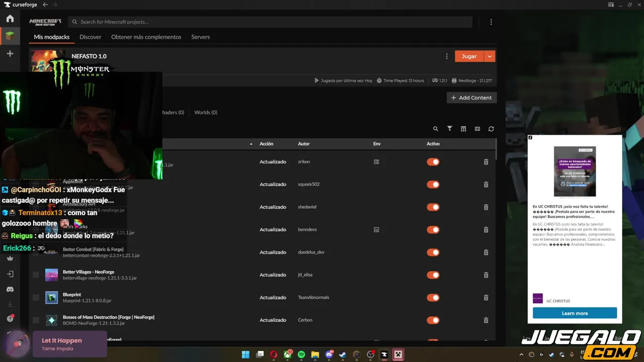644x362 pixels.
Task: Open File Explorer from taskbar
Action: (x=315, y=354)
